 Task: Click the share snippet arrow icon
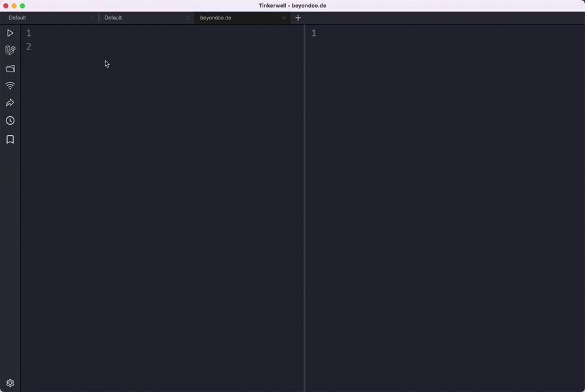coord(10,103)
